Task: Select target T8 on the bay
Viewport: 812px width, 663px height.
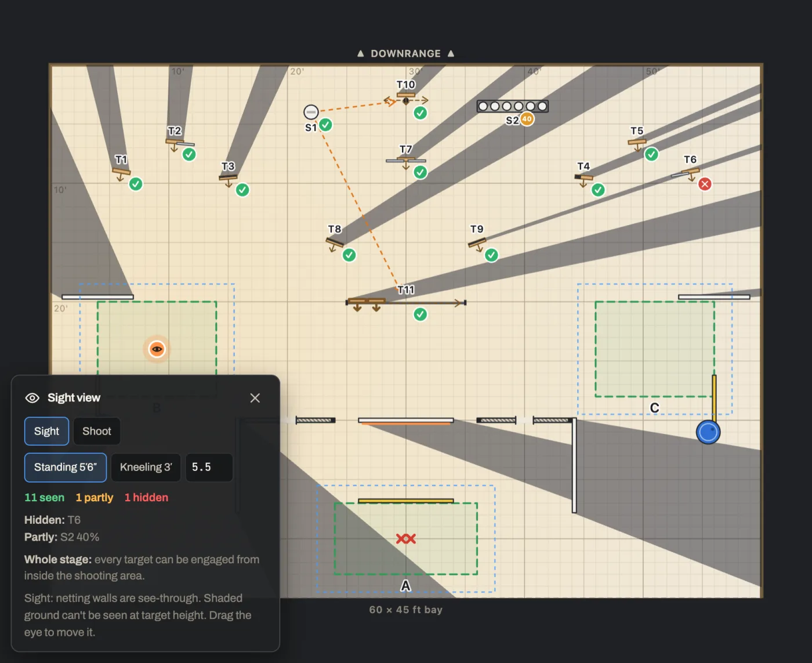Action: [335, 242]
